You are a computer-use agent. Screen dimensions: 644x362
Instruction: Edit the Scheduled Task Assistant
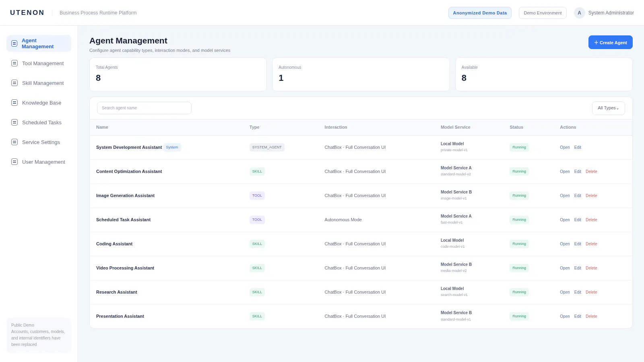[578, 220]
